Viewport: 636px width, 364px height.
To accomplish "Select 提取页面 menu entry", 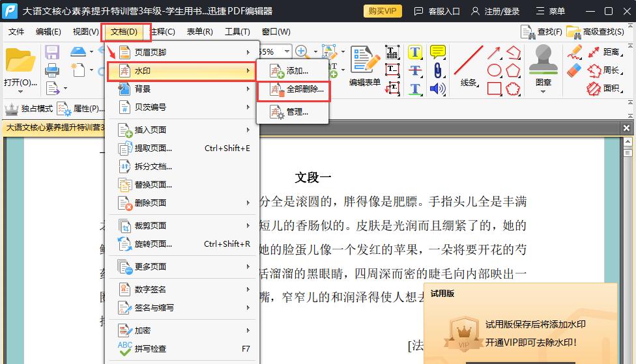I will pyautogui.click(x=183, y=148).
